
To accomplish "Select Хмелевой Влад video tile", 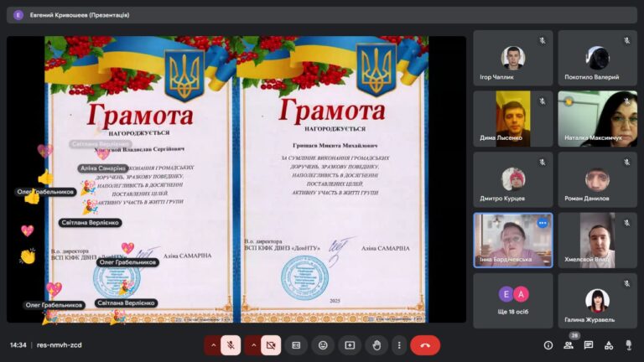I will pyautogui.click(x=598, y=240).
